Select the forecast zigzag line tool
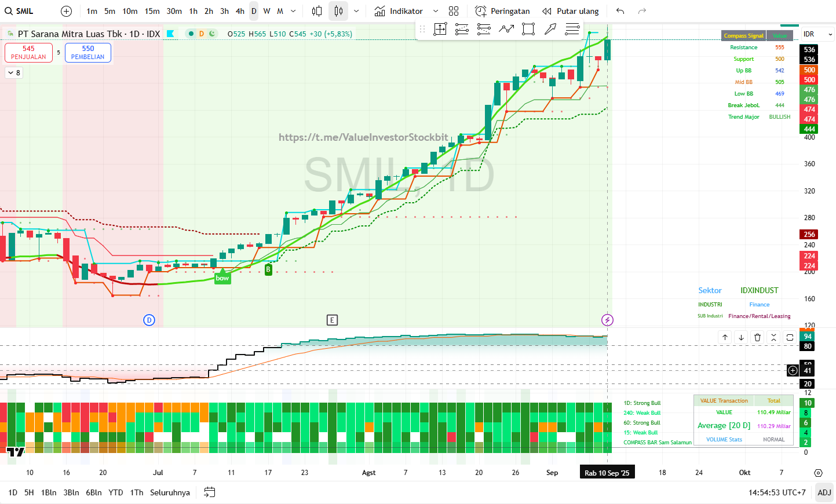Viewport: 836px width, 504px height. pos(506,29)
